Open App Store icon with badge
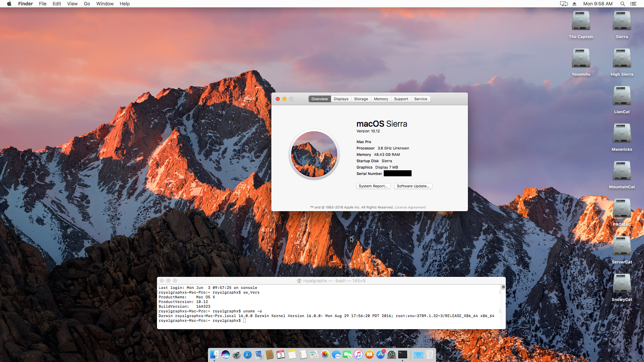Screen dimensions: 644x362 coord(380,354)
